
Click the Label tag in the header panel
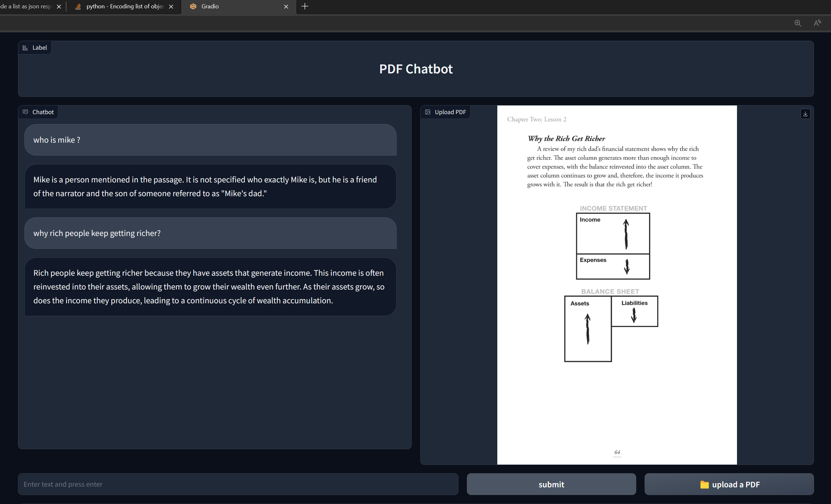(35, 47)
